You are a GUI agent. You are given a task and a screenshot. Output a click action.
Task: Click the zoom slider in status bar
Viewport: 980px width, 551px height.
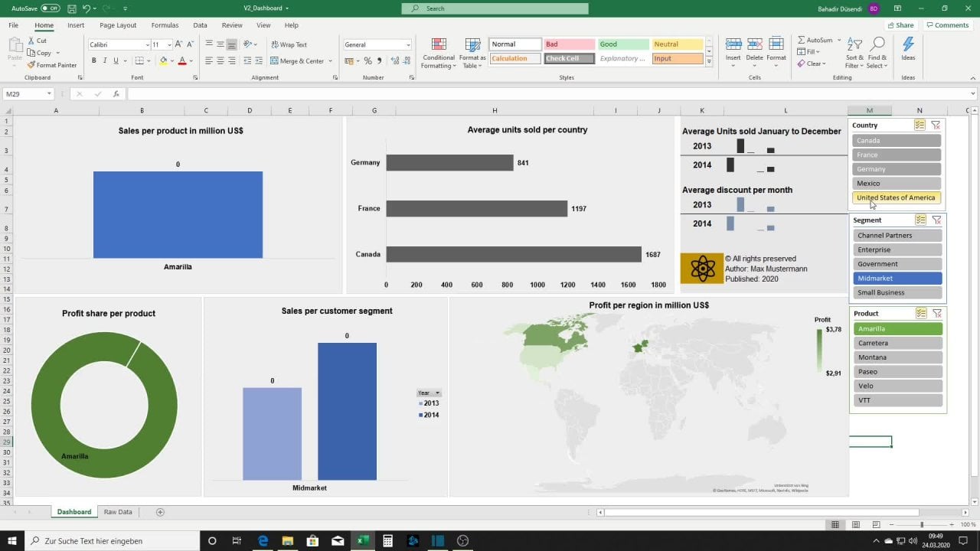coord(921,525)
